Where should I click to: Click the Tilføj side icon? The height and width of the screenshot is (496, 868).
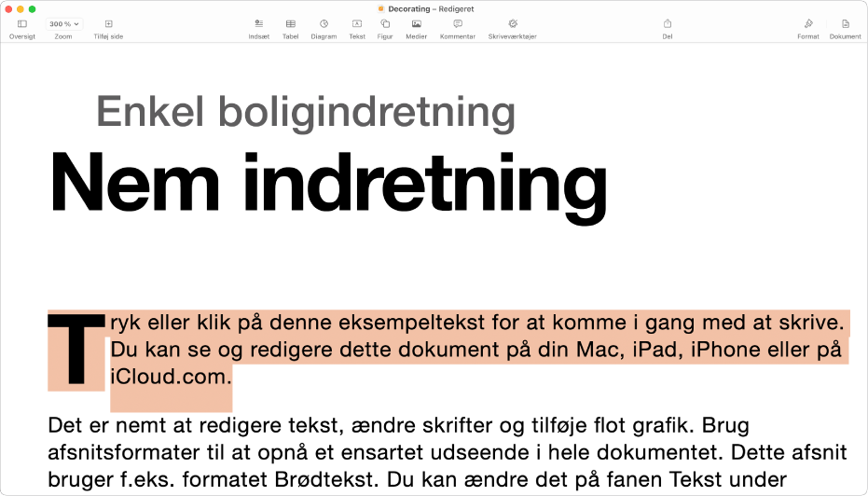coord(108,24)
